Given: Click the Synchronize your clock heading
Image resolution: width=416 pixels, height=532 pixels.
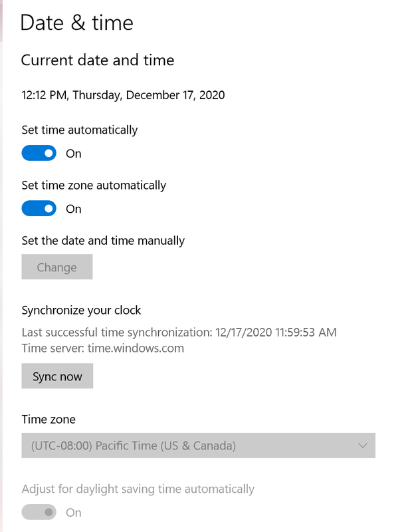Looking at the screenshot, I should point(81,310).
